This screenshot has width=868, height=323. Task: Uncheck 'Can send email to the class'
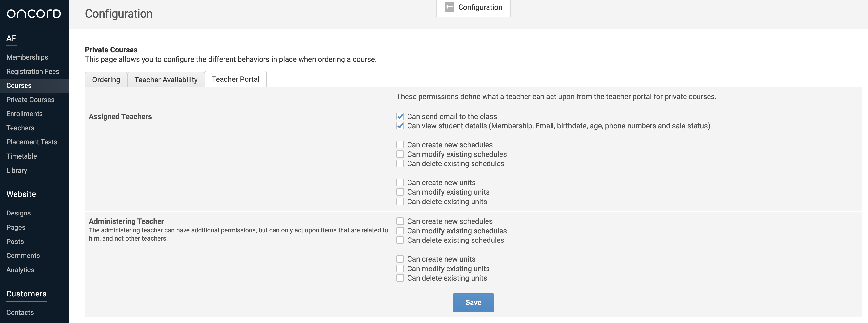pos(400,117)
